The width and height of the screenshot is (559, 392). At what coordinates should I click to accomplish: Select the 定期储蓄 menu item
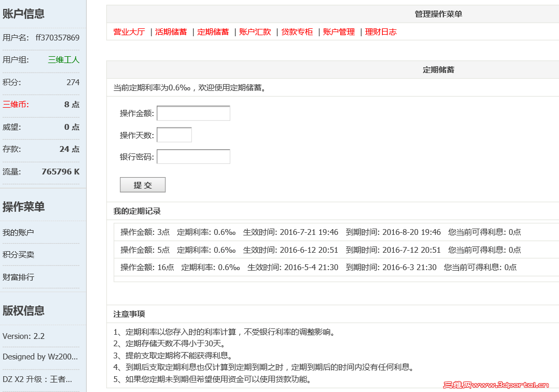pyautogui.click(x=213, y=32)
